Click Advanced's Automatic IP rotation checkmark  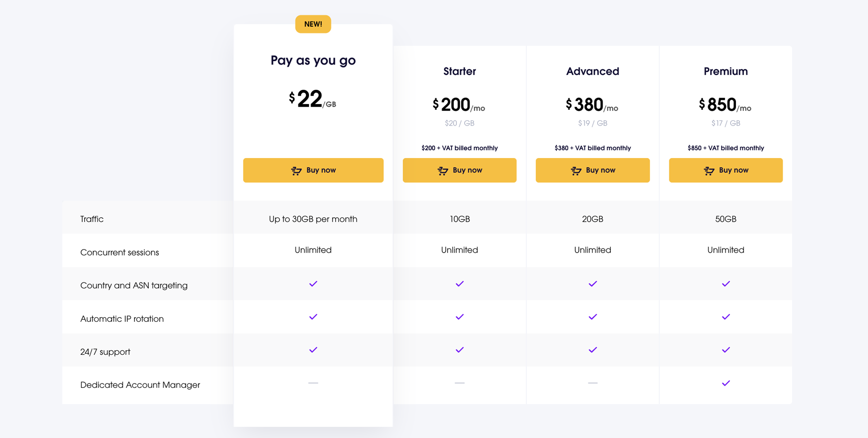(x=592, y=317)
